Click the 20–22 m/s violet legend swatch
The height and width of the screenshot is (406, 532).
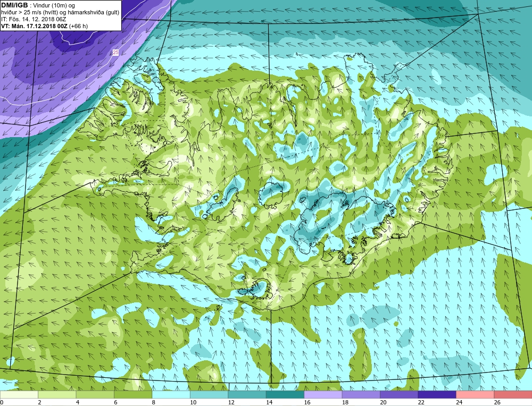[399, 394]
